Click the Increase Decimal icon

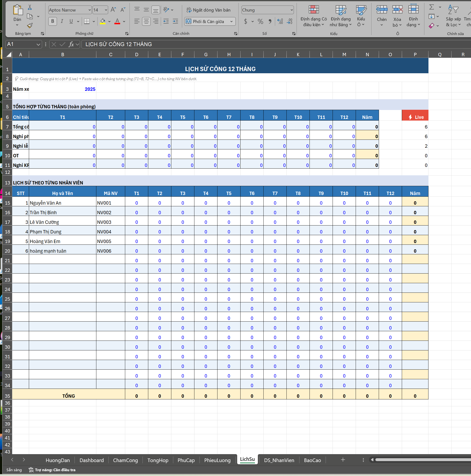280,21
